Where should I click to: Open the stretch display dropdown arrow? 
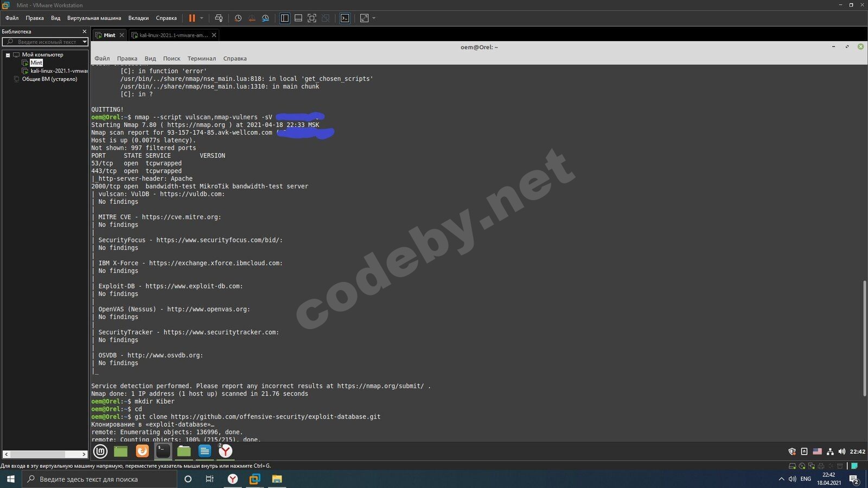374,18
